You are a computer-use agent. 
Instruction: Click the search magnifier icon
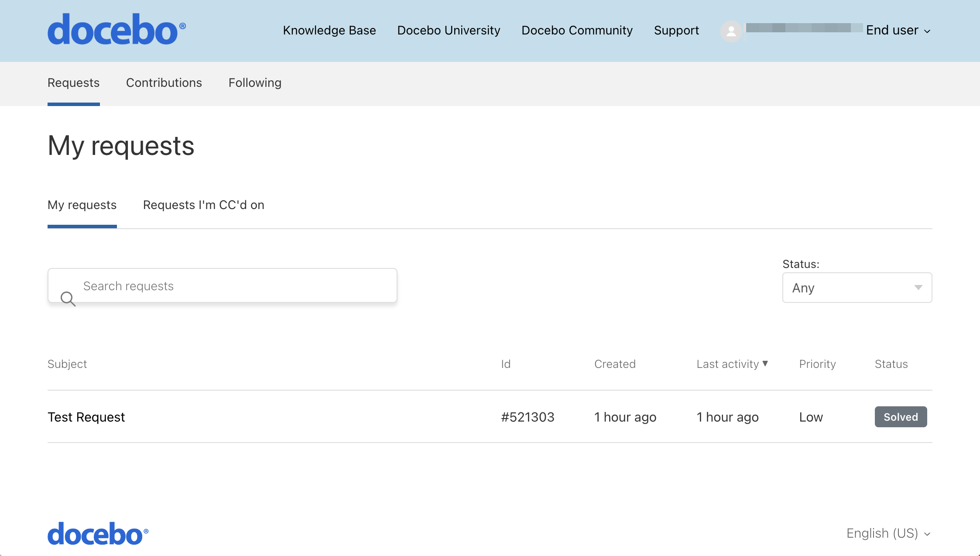[68, 299]
